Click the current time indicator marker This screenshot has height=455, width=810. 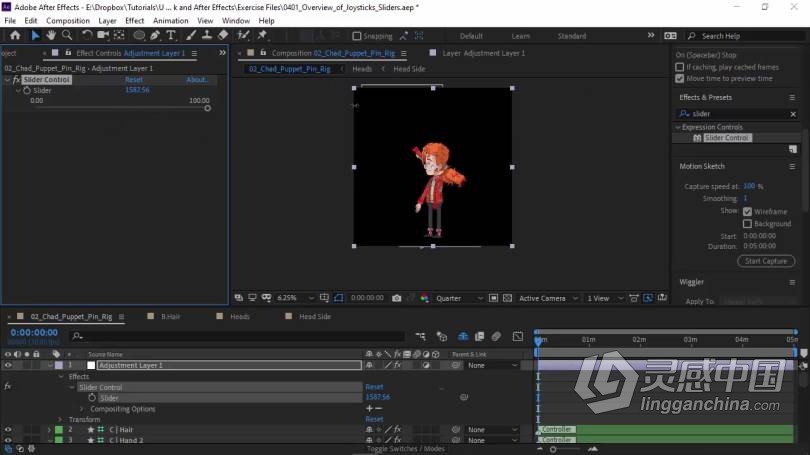pos(538,340)
